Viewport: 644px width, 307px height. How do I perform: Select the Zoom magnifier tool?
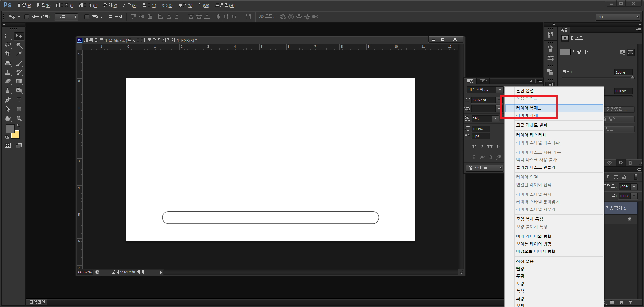(19, 119)
